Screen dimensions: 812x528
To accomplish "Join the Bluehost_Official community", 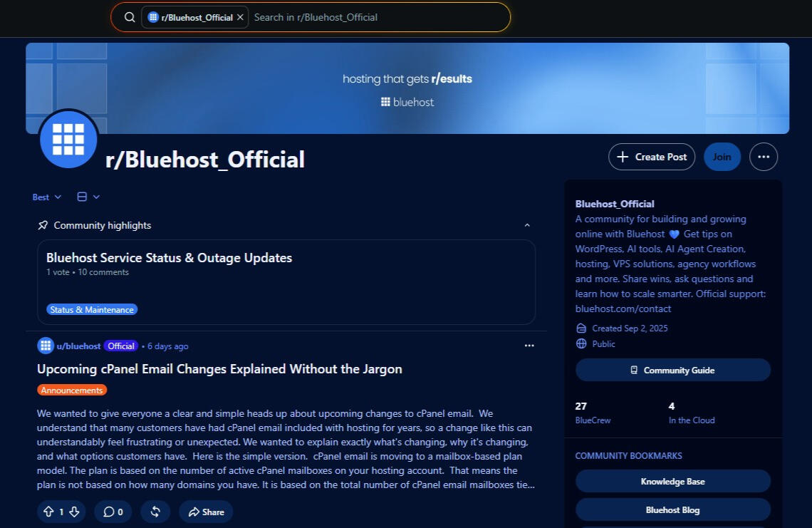I will click(722, 157).
